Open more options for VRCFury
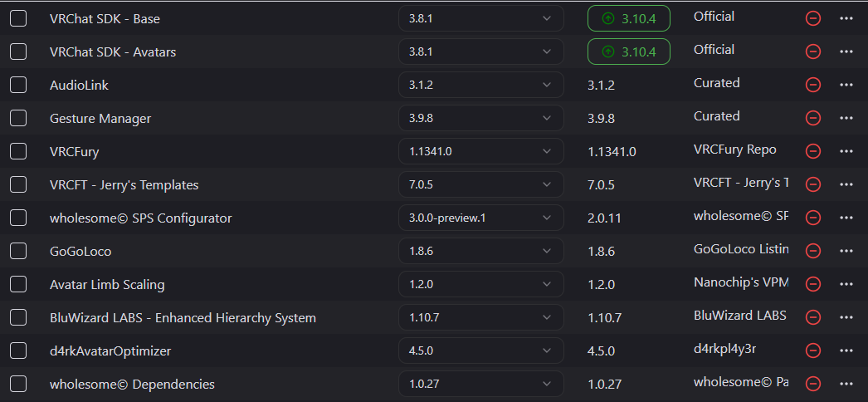 846,151
